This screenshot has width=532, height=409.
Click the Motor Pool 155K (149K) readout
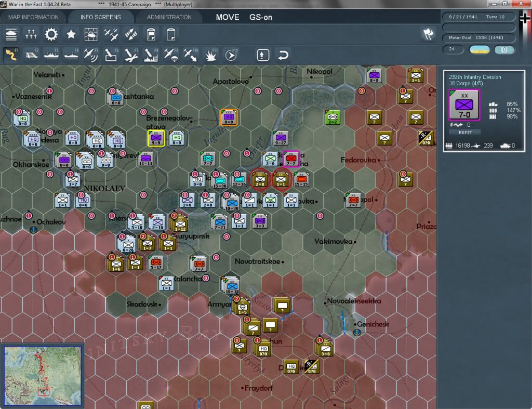coord(478,37)
